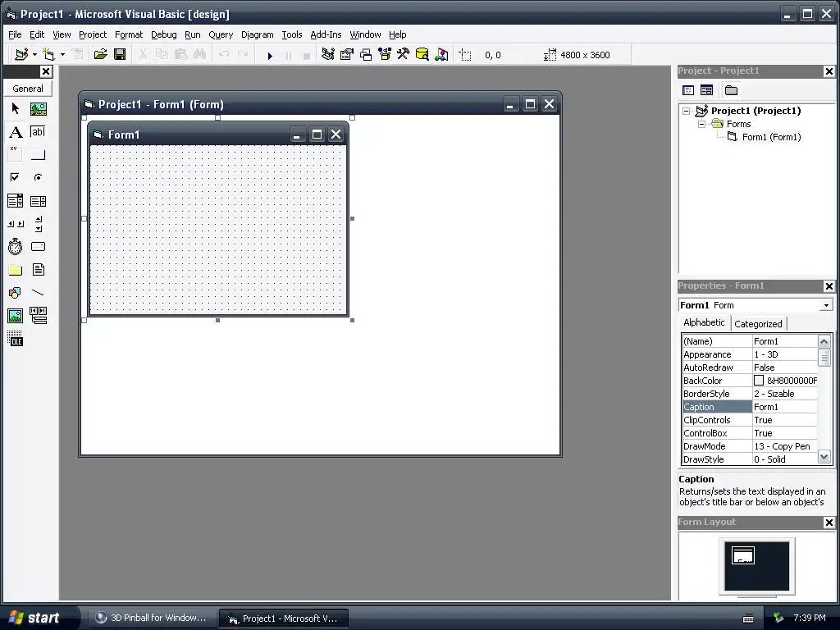The height and width of the screenshot is (630, 840).
Task: Click the Add Standard EXE Project icon
Action: pyautogui.click(x=21, y=54)
